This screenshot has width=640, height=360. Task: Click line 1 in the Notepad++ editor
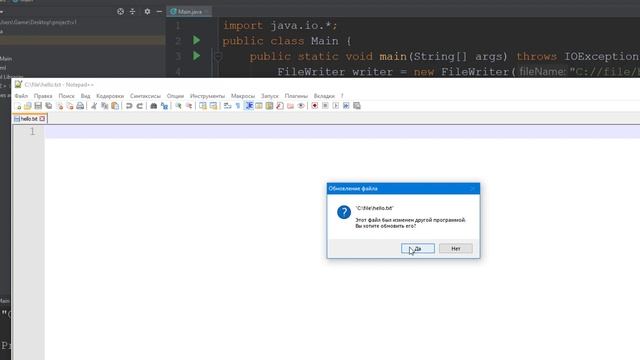tap(342, 132)
